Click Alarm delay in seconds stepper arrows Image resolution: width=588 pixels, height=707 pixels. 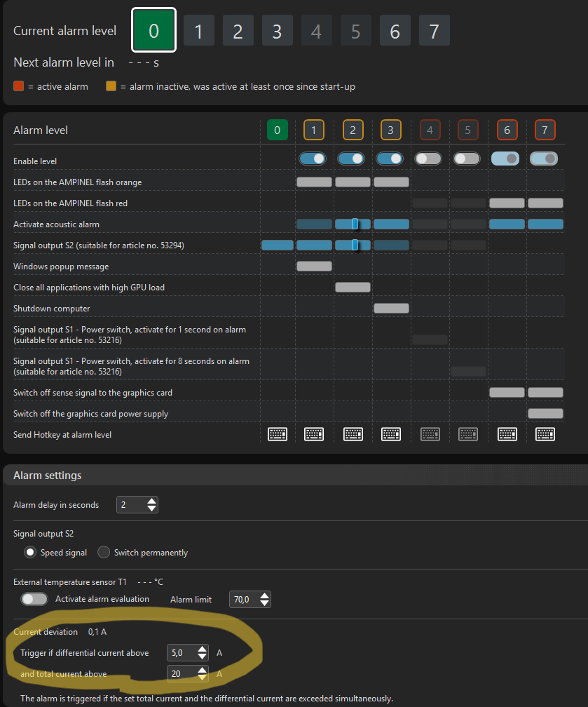pyautogui.click(x=152, y=504)
